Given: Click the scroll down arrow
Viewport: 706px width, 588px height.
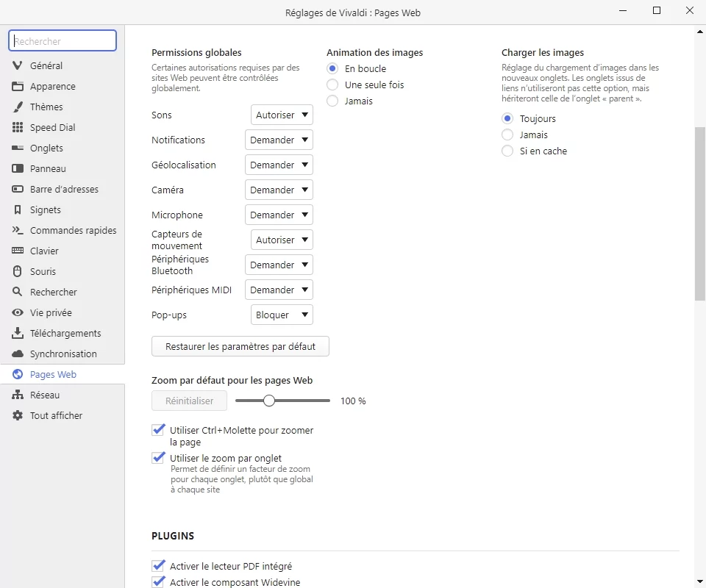Looking at the screenshot, I should point(699,581).
